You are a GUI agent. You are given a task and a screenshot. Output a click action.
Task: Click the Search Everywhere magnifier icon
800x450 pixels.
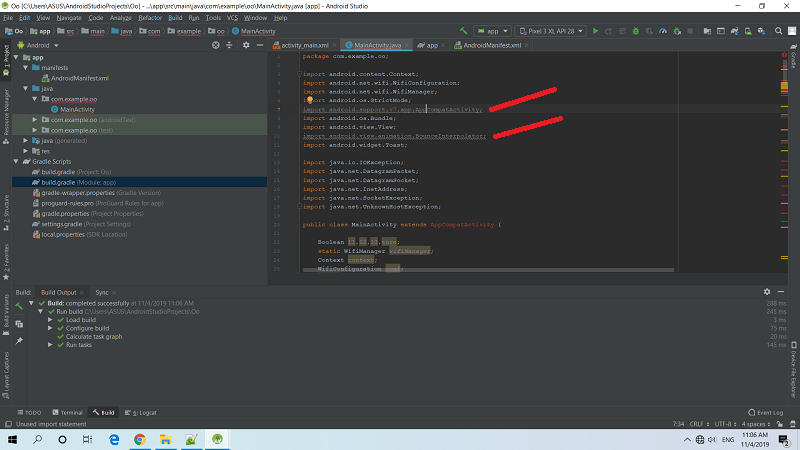tap(779, 31)
